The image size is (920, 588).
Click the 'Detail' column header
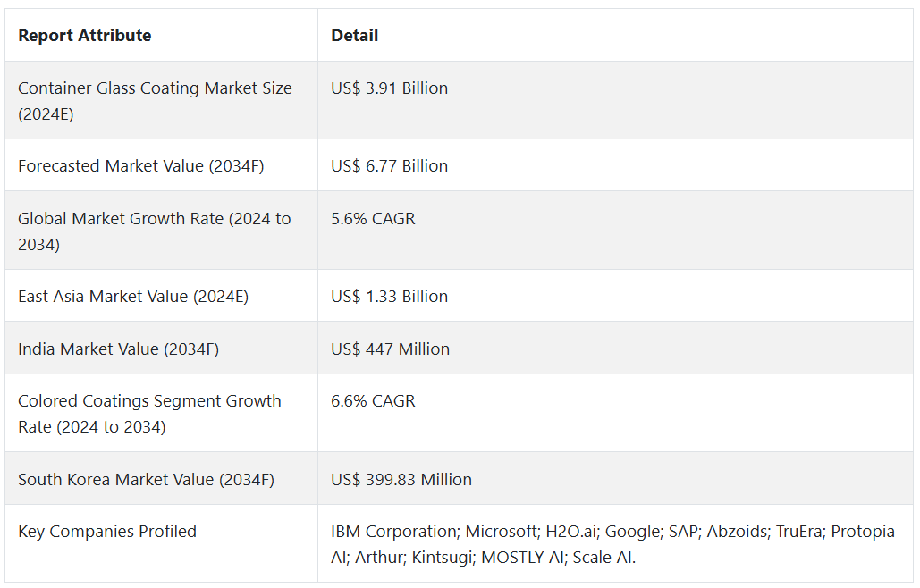355,36
